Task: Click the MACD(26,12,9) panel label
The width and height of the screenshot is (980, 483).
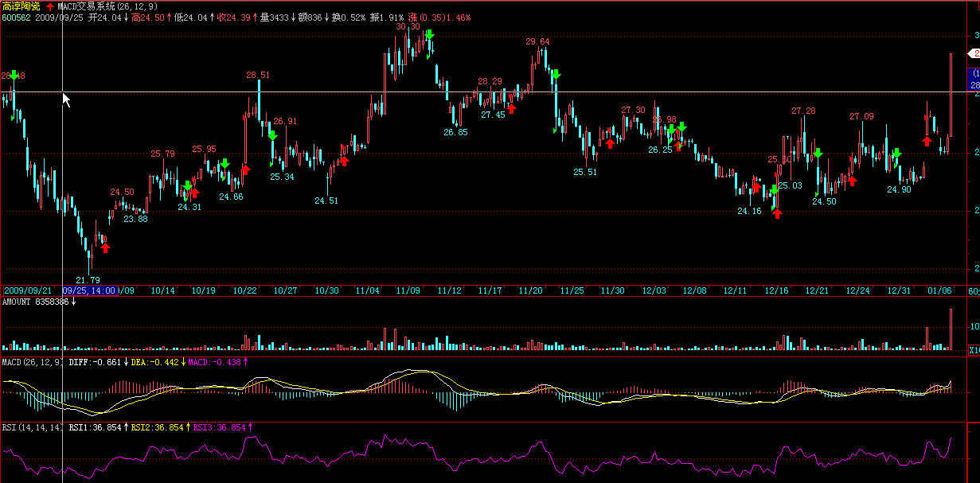Action: [32, 362]
